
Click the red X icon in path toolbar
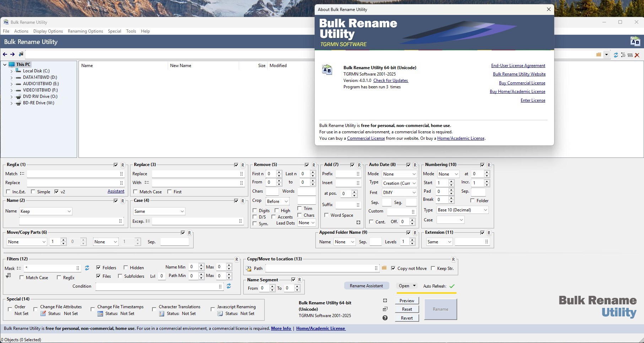637,55
